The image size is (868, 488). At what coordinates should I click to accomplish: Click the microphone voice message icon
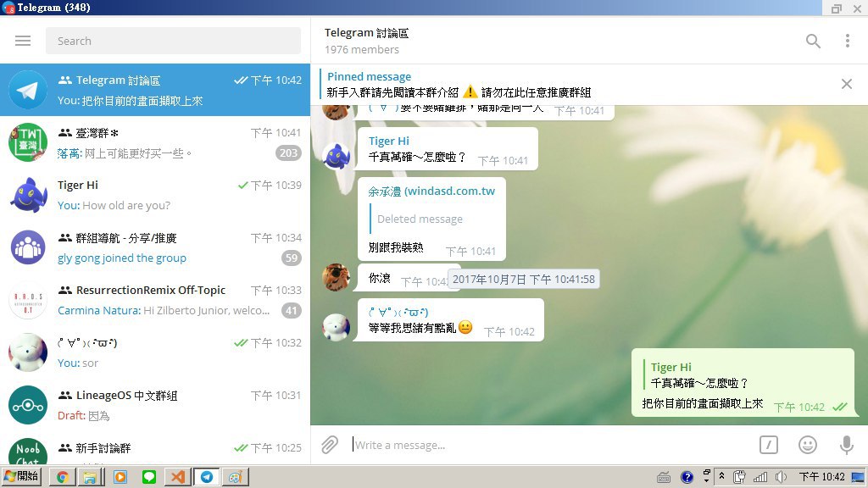click(x=846, y=445)
